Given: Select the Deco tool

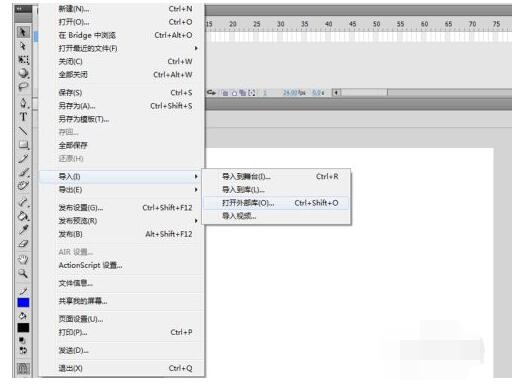Looking at the screenshot, I should [23, 185].
